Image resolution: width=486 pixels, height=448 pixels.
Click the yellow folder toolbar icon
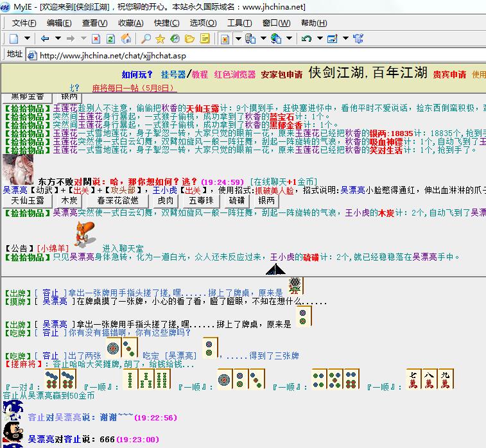189,39
